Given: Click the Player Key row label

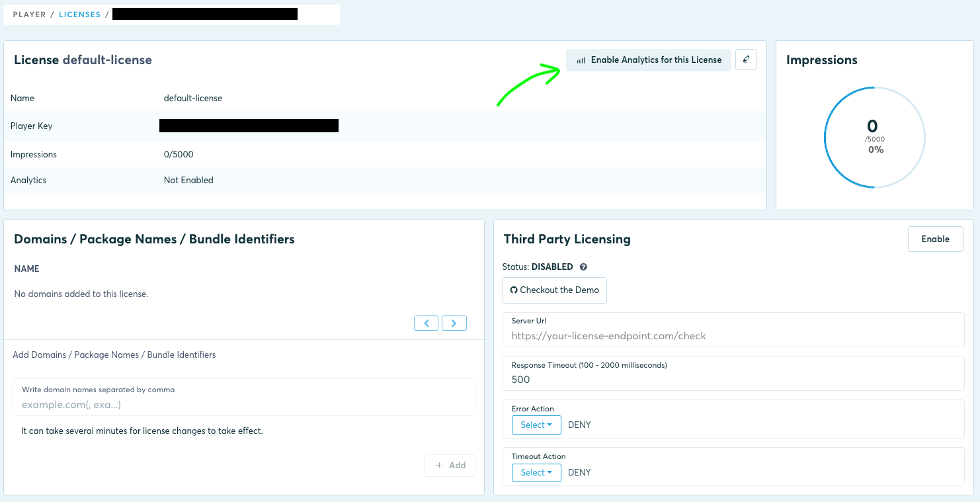Looking at the screenshot, I should click(31, 126).
